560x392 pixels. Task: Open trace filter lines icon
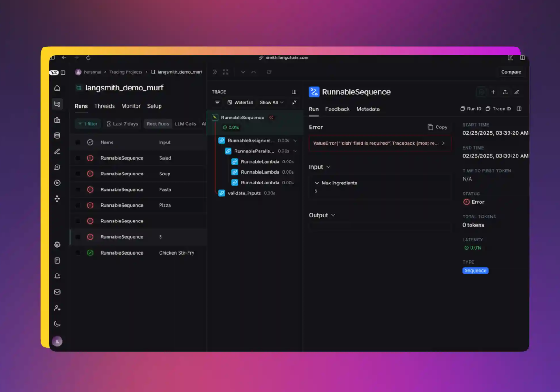pos(217,103)
